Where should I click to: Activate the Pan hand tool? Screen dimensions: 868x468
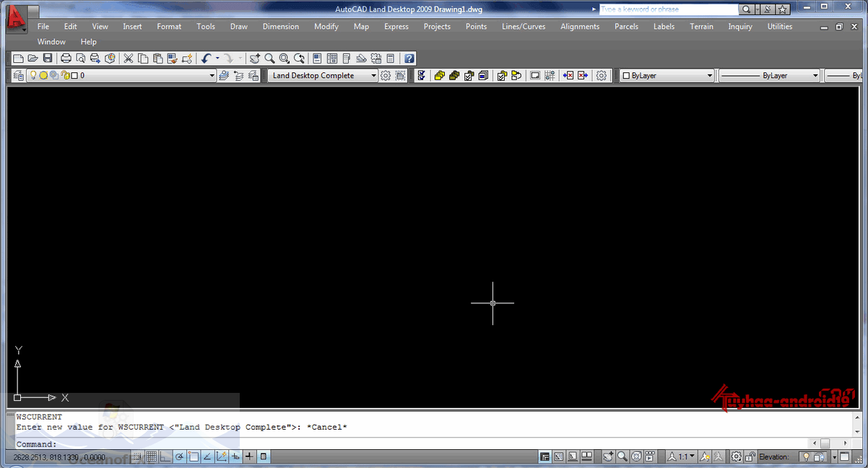[255, 58]
